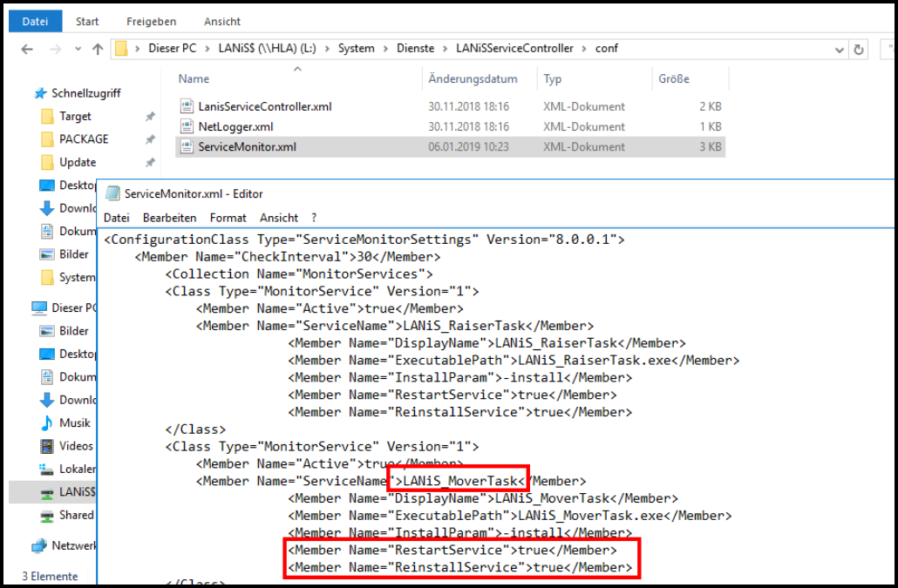Go up one folder level

(x=98, y=49)
